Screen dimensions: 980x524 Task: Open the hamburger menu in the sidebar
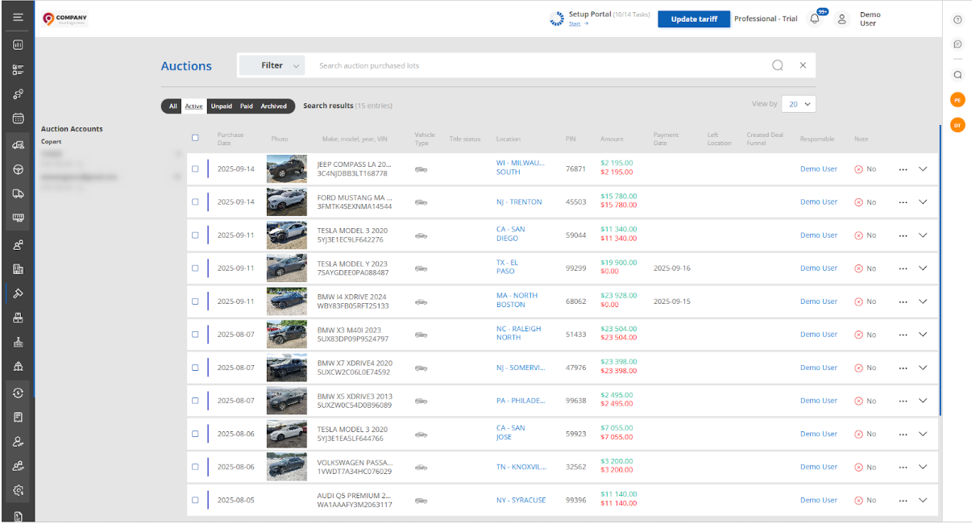(18, 17)
